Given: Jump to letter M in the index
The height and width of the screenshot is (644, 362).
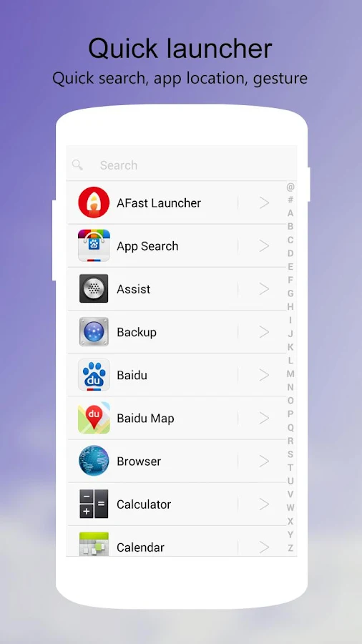Looking at the screenshot, I should pyautogui.click(x=290, y=374).
